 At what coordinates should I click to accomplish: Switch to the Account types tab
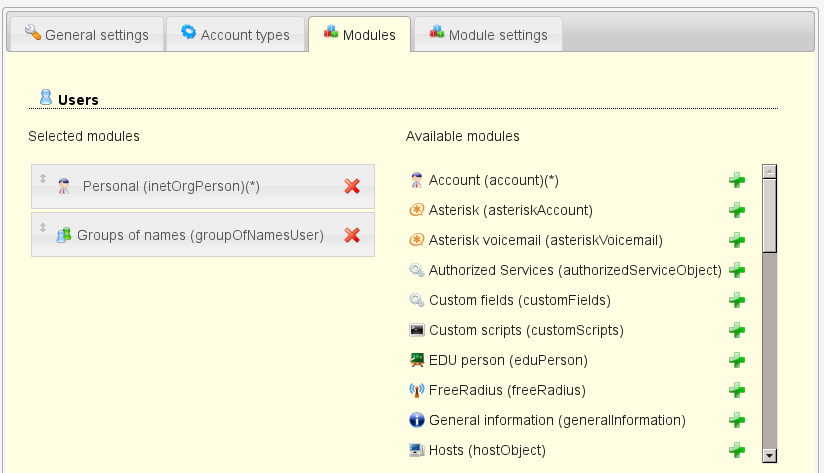tap(235, 35)
